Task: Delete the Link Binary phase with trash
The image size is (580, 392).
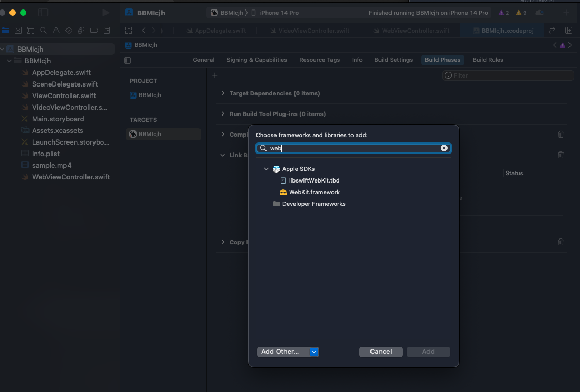Action: pyautogui.click(x=561, y=155)
